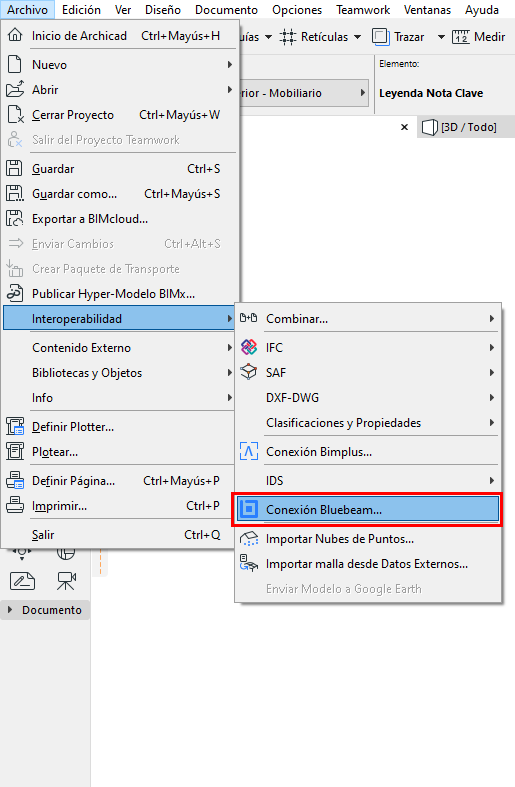The image size is (515, 787).
Task: Click the Imprimir printer icon
Action: 15,505
